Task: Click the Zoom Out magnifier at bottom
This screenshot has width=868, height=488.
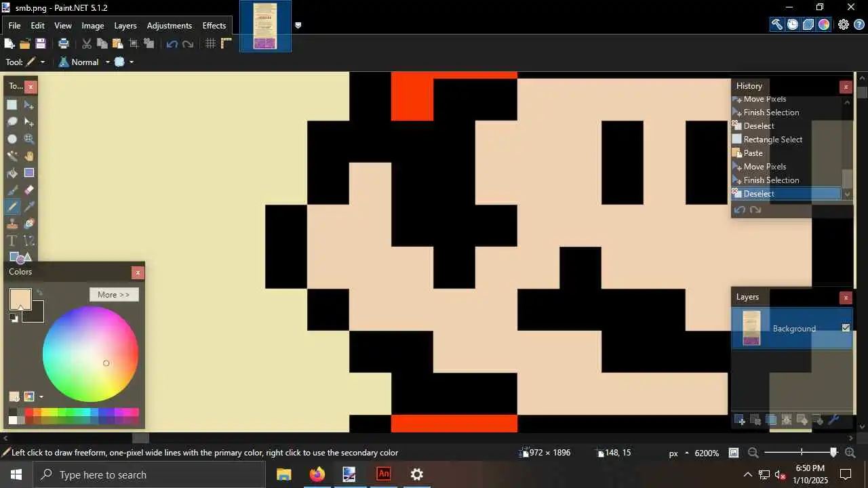Action: [x=753, y=453]
